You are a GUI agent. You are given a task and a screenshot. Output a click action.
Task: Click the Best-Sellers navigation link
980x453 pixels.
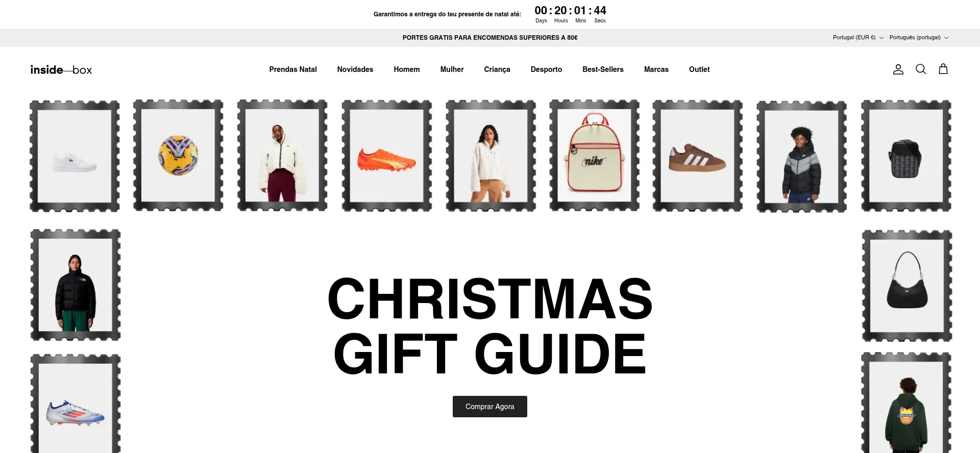603,69
